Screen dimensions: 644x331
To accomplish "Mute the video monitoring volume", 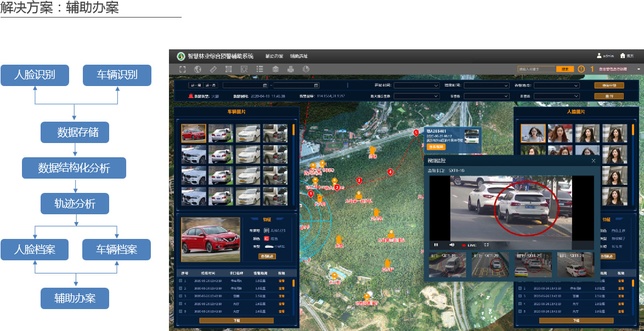I will 452,244.
